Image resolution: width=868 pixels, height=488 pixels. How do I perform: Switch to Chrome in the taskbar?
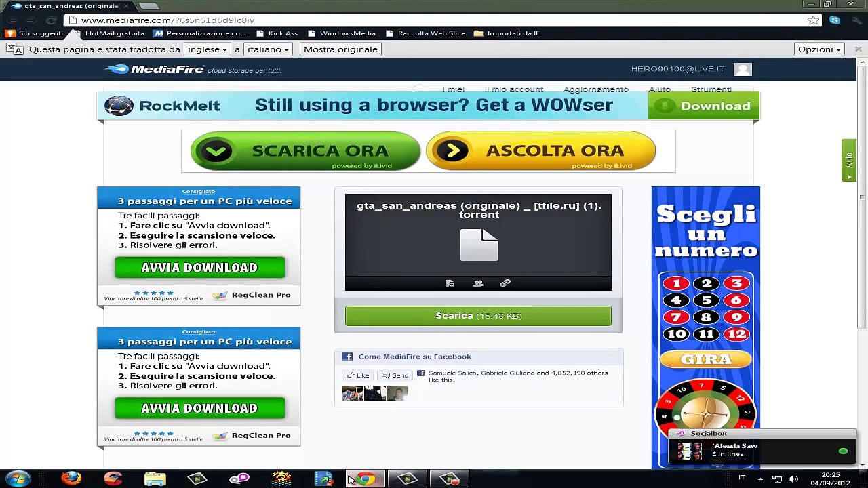[366, 479]
